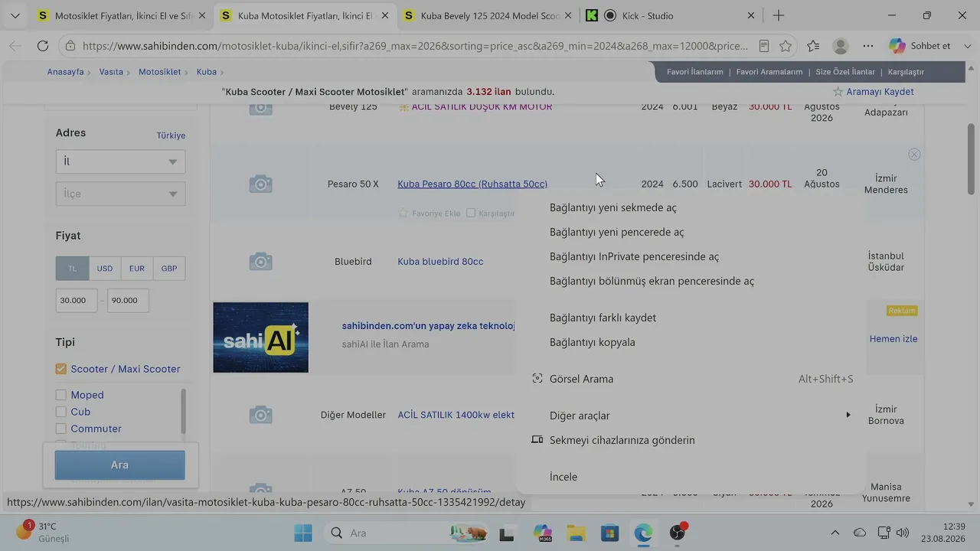The height and width of the screenshot is (551, 980).
Task: Open the browser profile avatar
Action: (x=841, y=46)
